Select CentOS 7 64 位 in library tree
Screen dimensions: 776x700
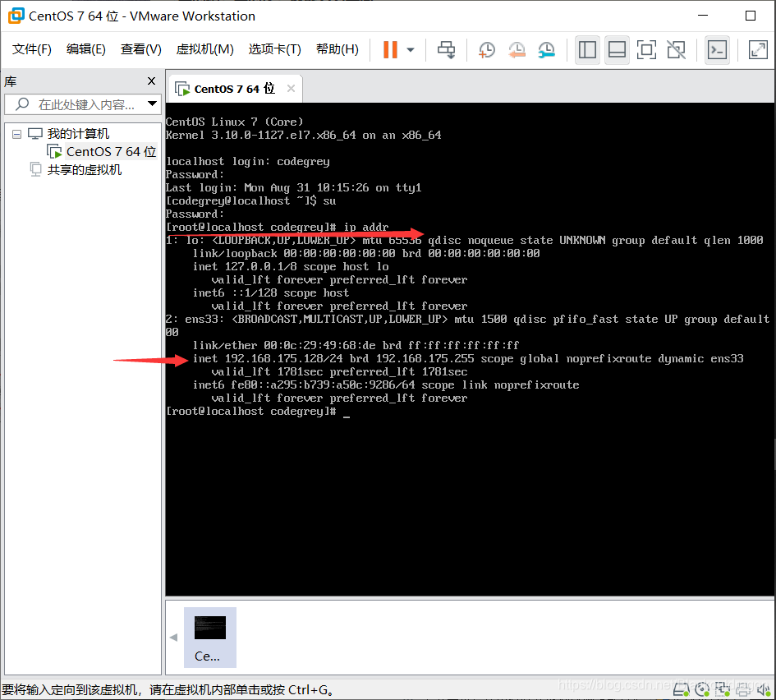pos(112,151)
